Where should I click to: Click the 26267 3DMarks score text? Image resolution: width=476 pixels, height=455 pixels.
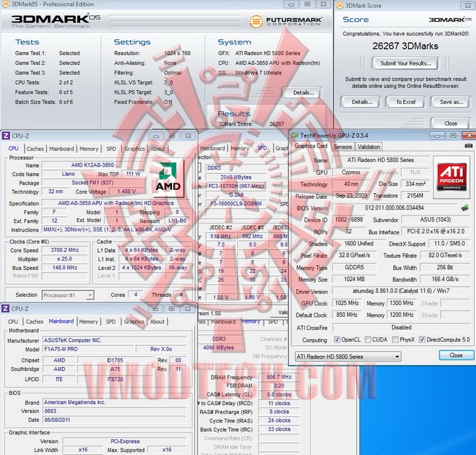(x=405, y=46)
